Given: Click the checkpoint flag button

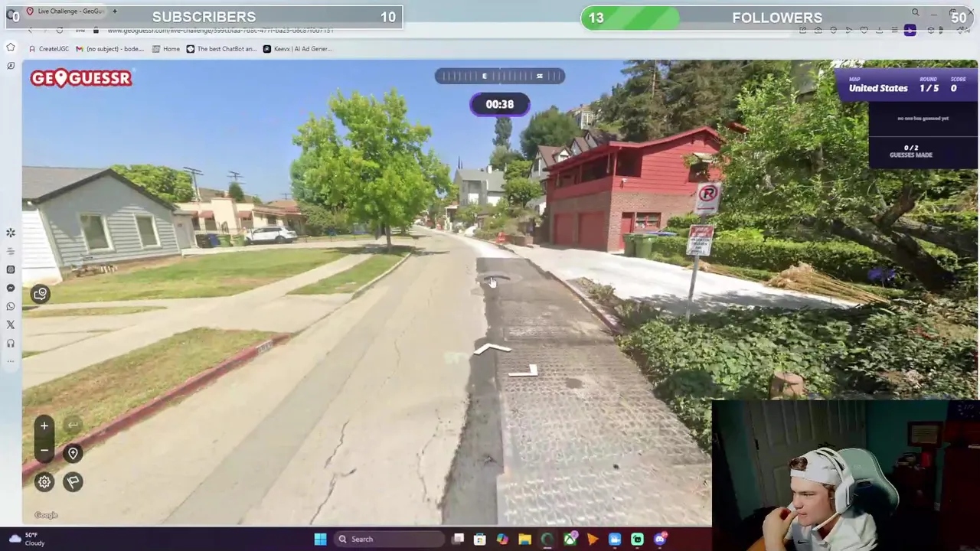Looking at the screenshot, I should [73, 481].
